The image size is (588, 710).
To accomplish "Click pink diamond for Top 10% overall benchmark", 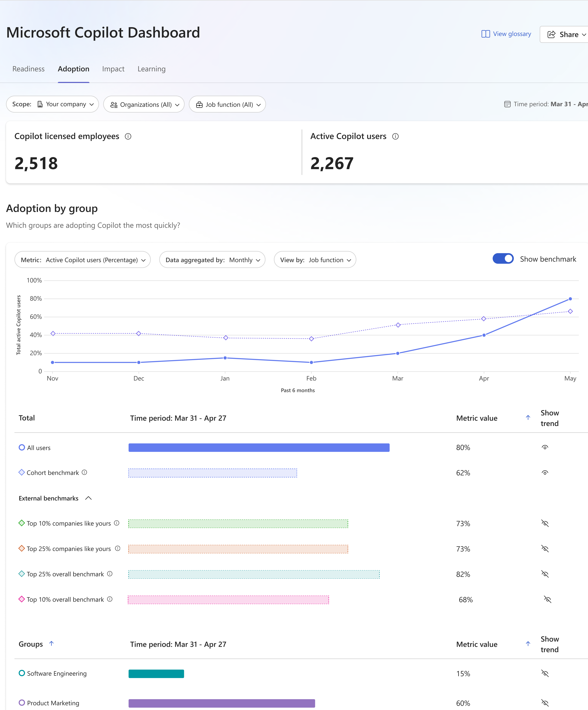I will pyautogui.click(x=22, y=599).
